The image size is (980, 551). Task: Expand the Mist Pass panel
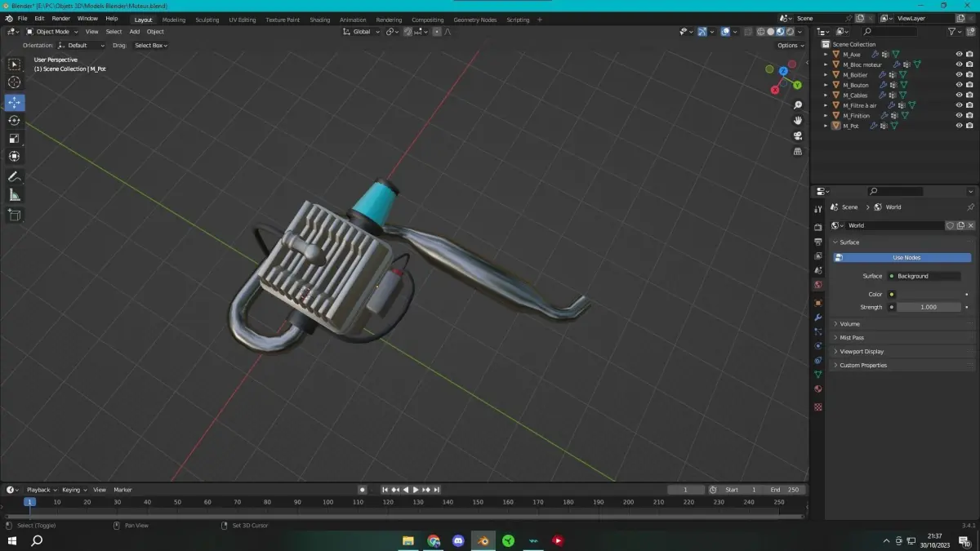tap(902, 338)
